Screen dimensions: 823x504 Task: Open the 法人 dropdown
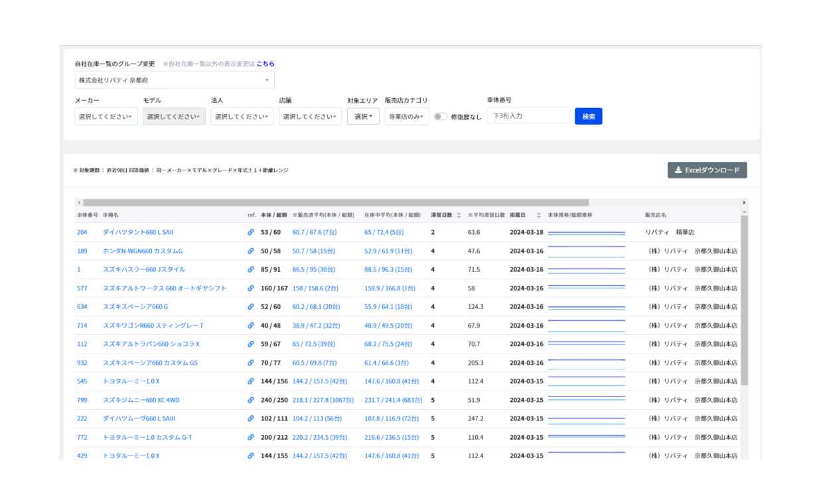tap(242, 116)
